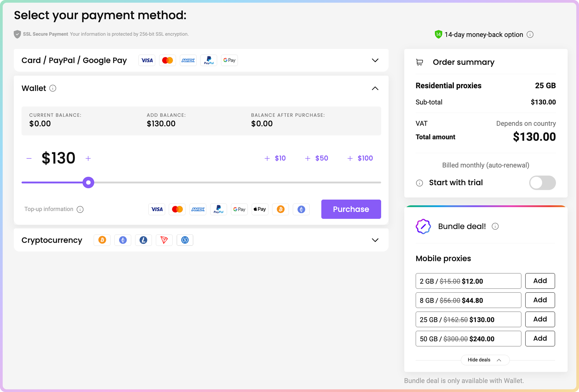
Task: Expand the Card / PayPal / Google Pay section
Action: pyautogui.click(x=375, y=61)
